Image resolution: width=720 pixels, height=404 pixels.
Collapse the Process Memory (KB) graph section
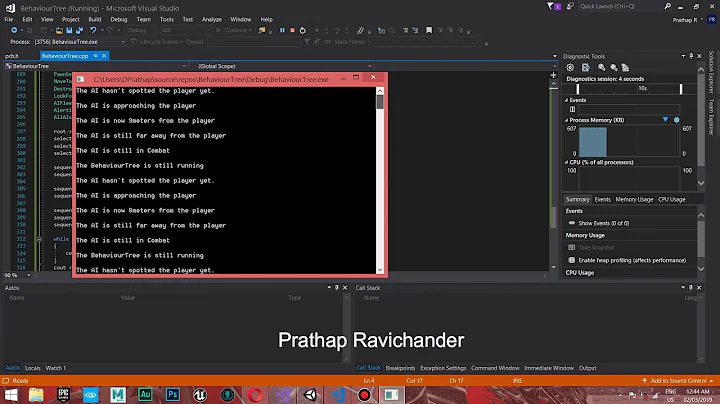[x=566, y=120]
